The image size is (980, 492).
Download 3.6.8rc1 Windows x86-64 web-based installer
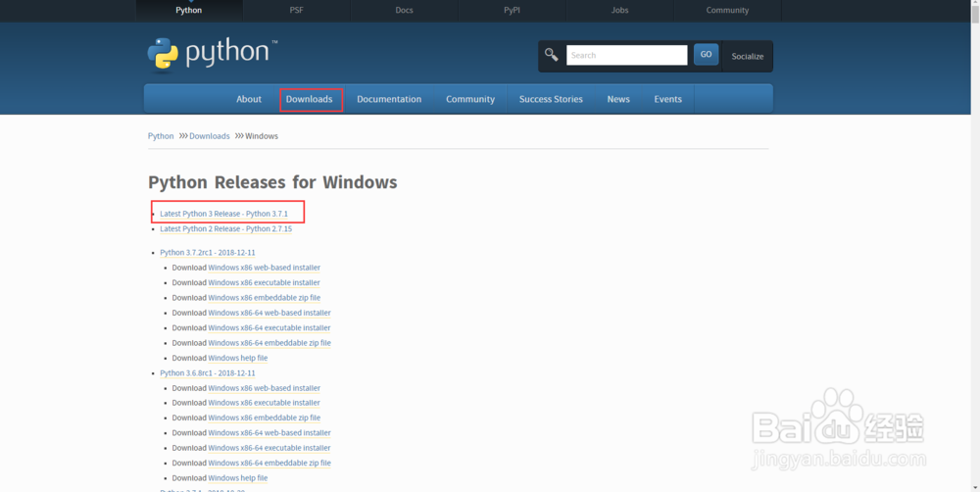(x=269, y=432)
